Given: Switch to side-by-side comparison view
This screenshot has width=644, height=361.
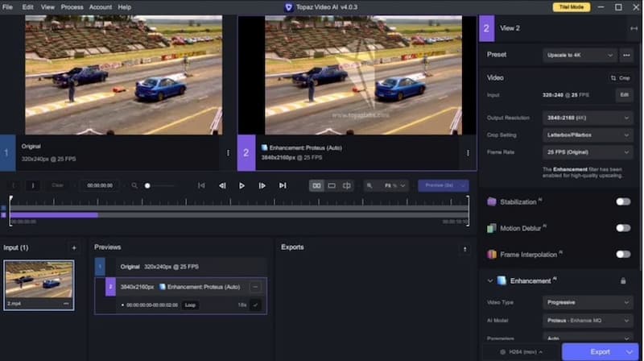Looking at the screenshot, I should 316,185.
